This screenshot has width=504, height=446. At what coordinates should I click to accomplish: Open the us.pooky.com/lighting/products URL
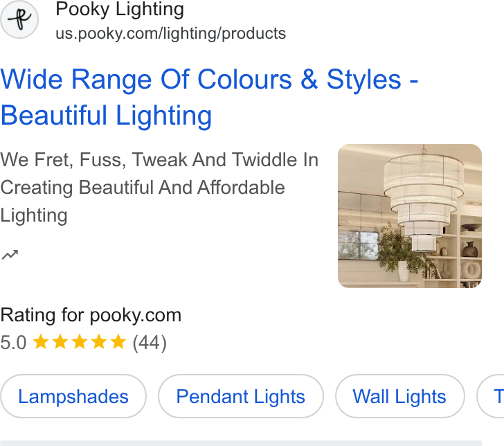pyautogui.click(x=171, y=33)
